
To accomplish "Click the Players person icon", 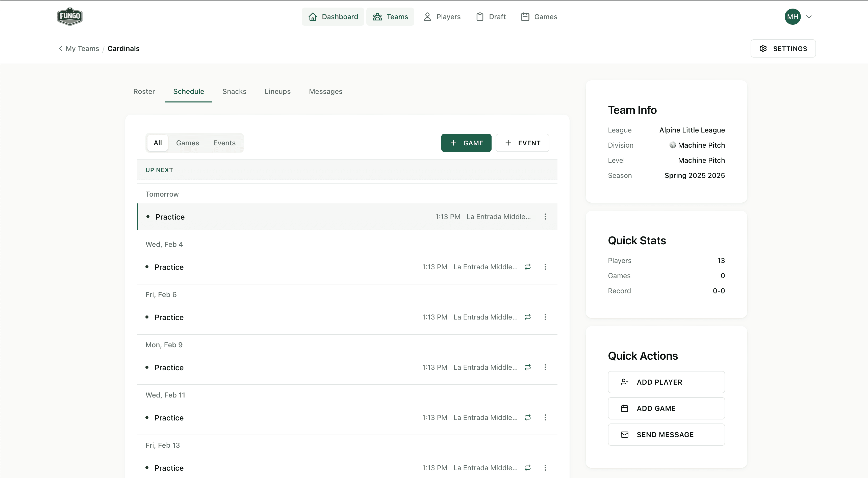I will point(427,16).
